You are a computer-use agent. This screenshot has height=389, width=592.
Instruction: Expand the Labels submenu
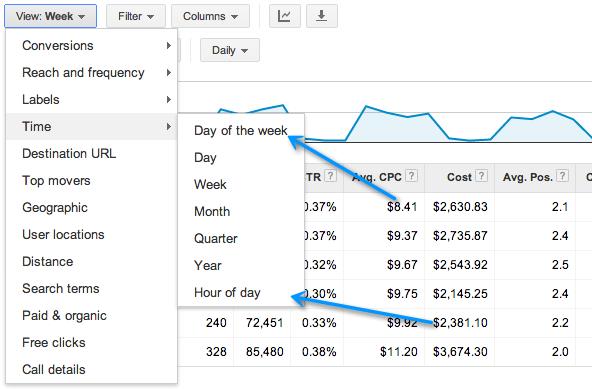point(91,100)
